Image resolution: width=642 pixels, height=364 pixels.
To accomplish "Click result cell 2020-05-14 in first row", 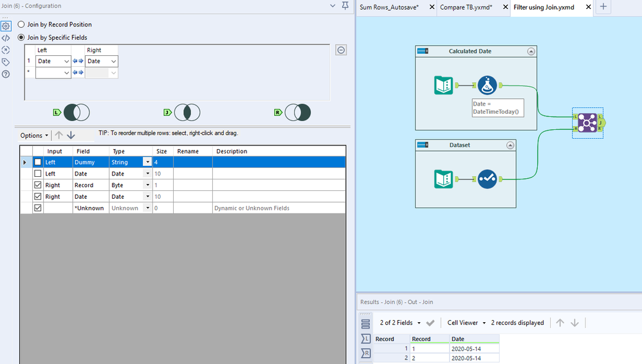I will click(474, 349).
